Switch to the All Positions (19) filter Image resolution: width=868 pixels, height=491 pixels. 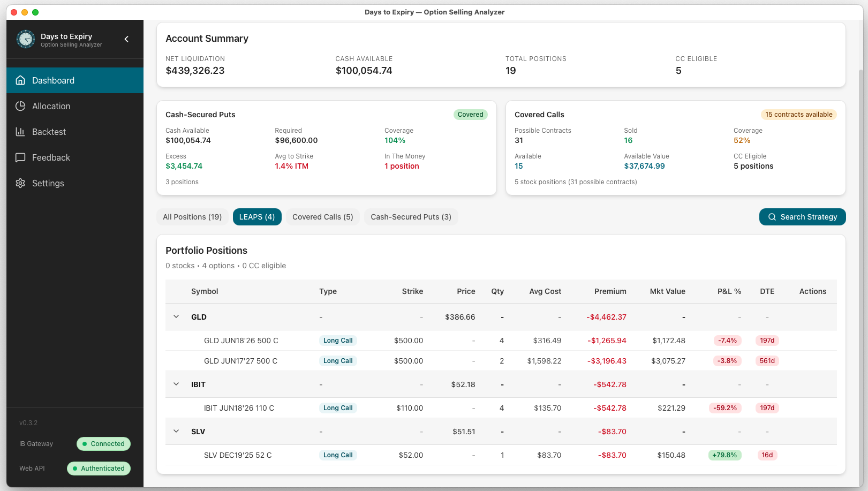tap(192, 217)
